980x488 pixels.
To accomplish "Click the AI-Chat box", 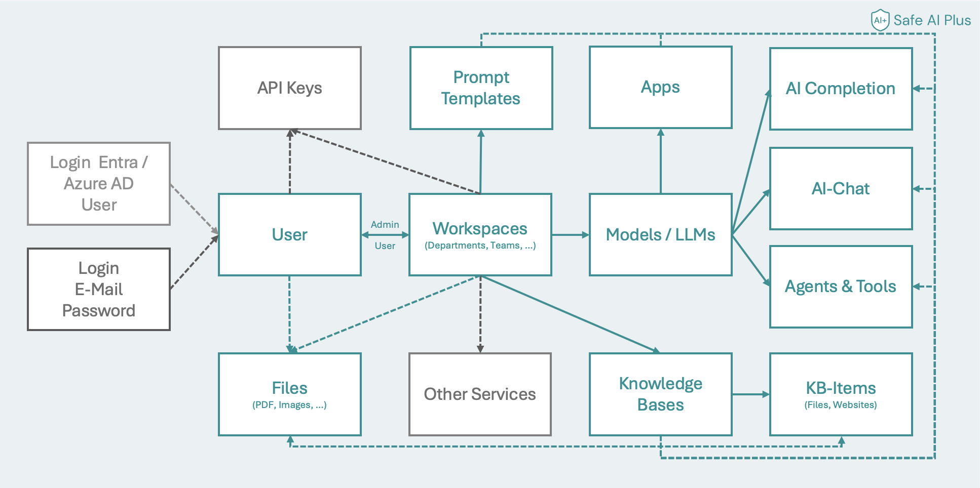I will pyautogui.click(x=841, y=188).
